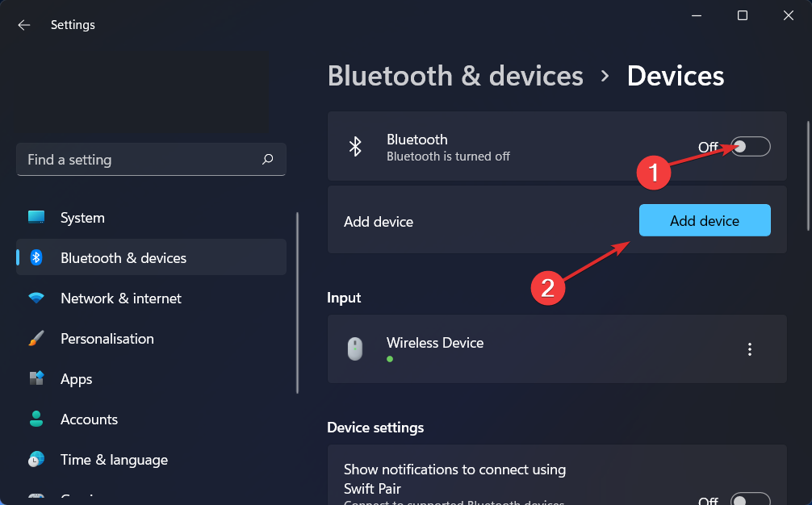
Task: Open Network & internet via its globe icon
Action: click(36, 298)
